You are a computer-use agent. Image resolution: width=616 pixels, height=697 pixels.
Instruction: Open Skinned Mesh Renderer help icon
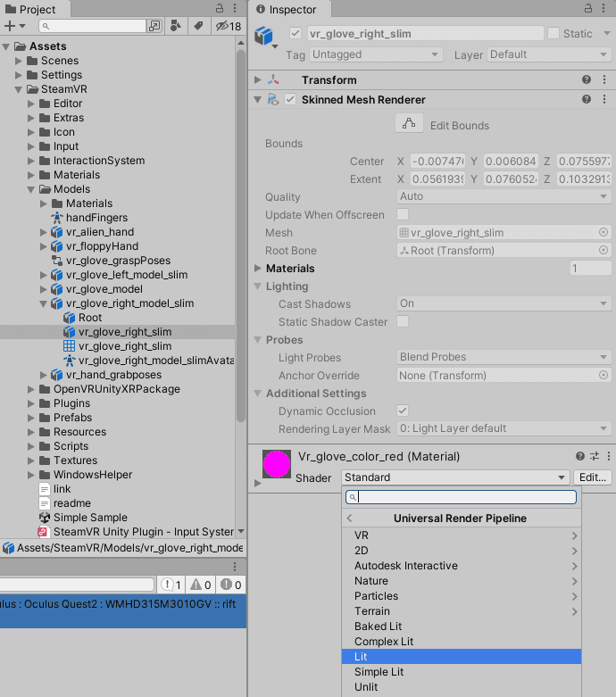pos(587,100)
